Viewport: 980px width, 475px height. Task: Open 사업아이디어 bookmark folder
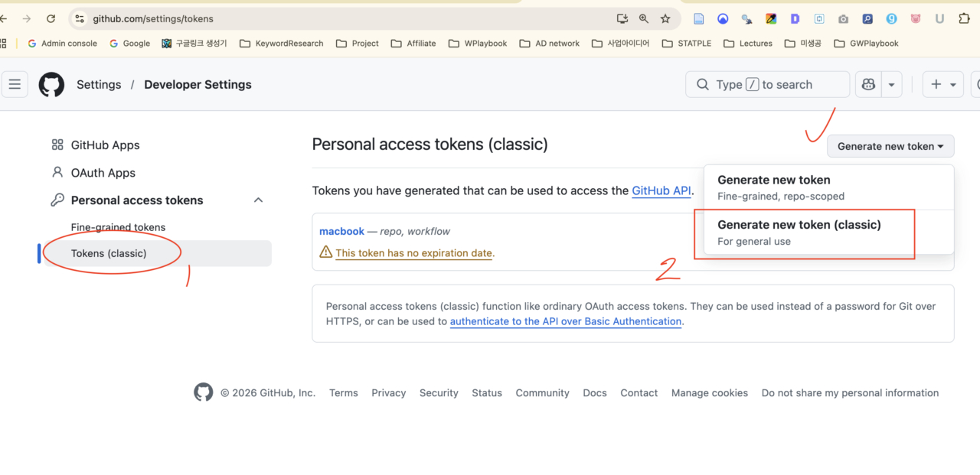(x=620, y=44)
